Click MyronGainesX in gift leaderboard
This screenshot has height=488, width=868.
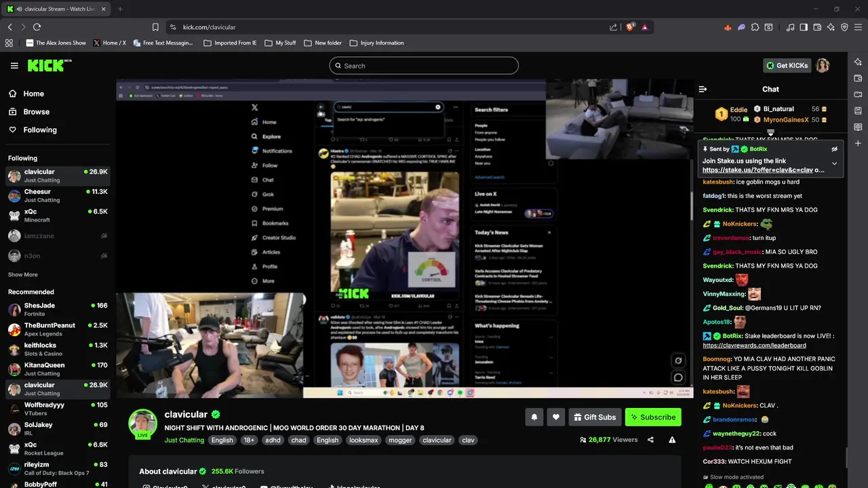786,119
